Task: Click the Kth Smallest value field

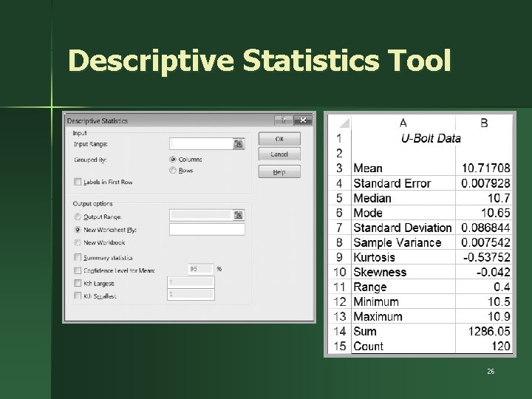Action: (x=191, y=295)
